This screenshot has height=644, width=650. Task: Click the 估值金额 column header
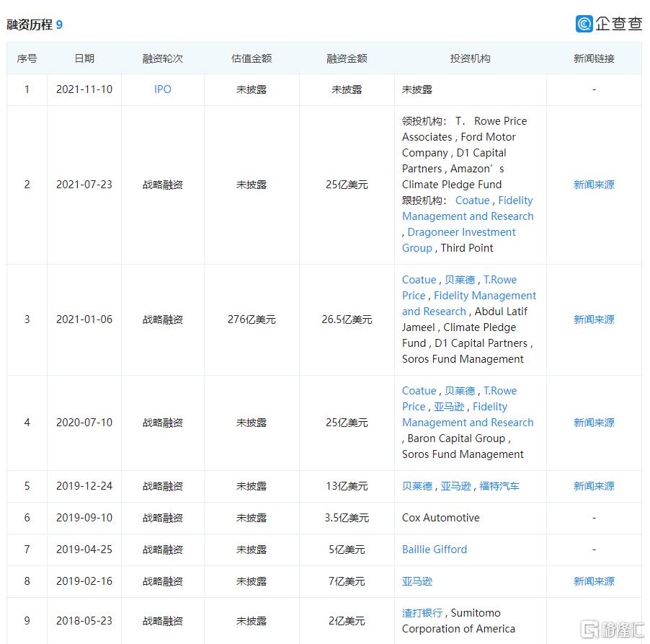251,58
